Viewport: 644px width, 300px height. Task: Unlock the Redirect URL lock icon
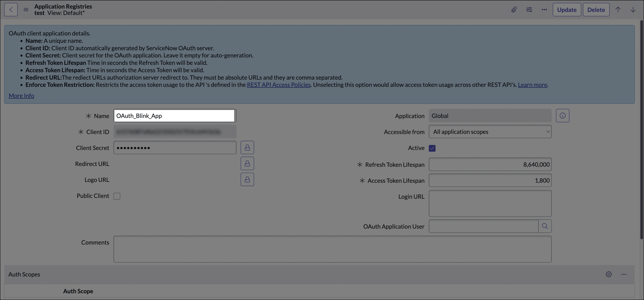tap(247, 164)
